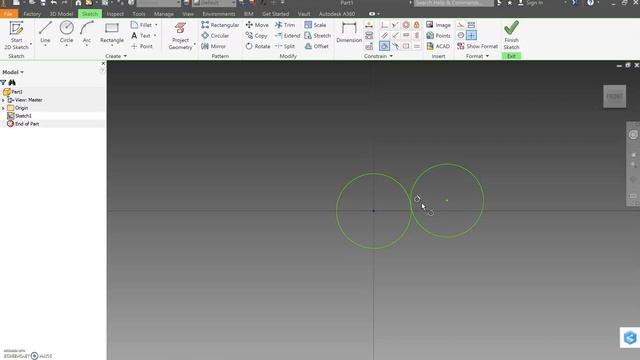This screenshot has height=360, width=640.
Task: Activate the Trim tool
Action: click(285, 25)
